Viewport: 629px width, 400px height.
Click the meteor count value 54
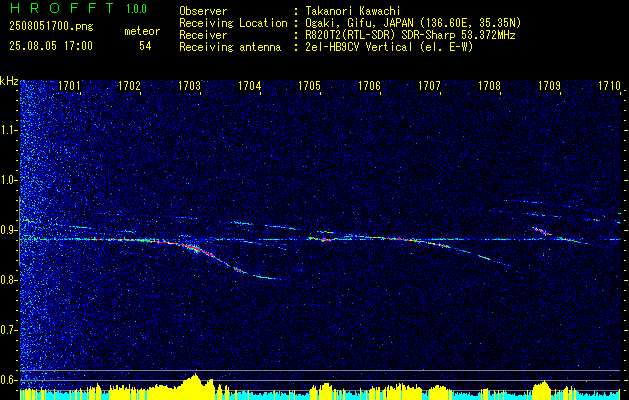click(x=145, y=46)
